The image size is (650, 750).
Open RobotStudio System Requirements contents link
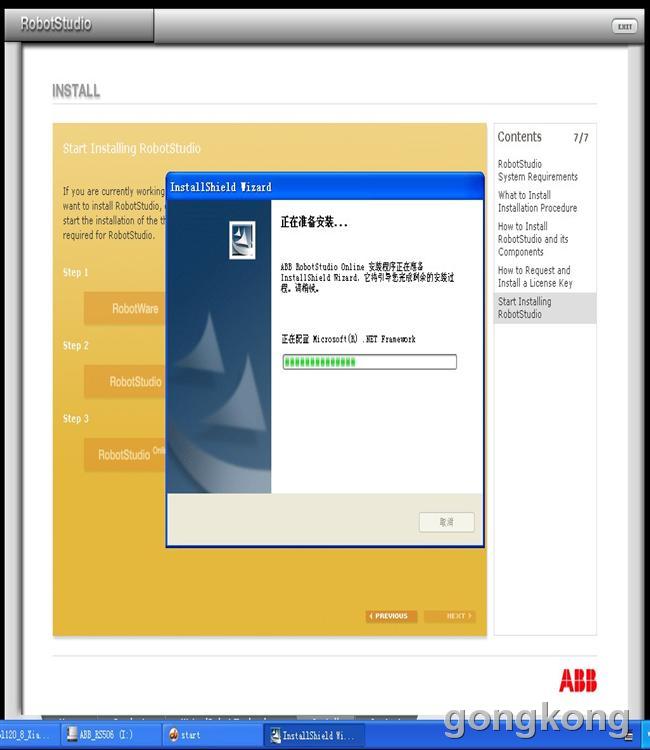(x=538, y=170)
